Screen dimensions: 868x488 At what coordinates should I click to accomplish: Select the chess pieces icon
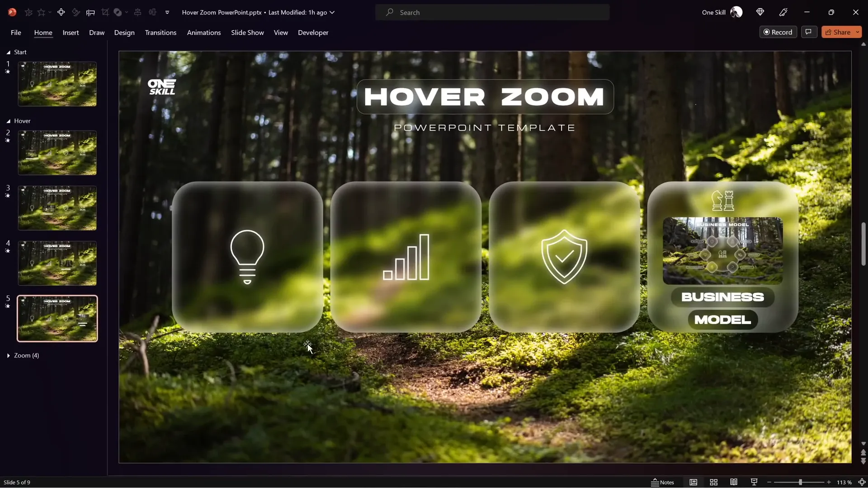[x=723, y=201]
